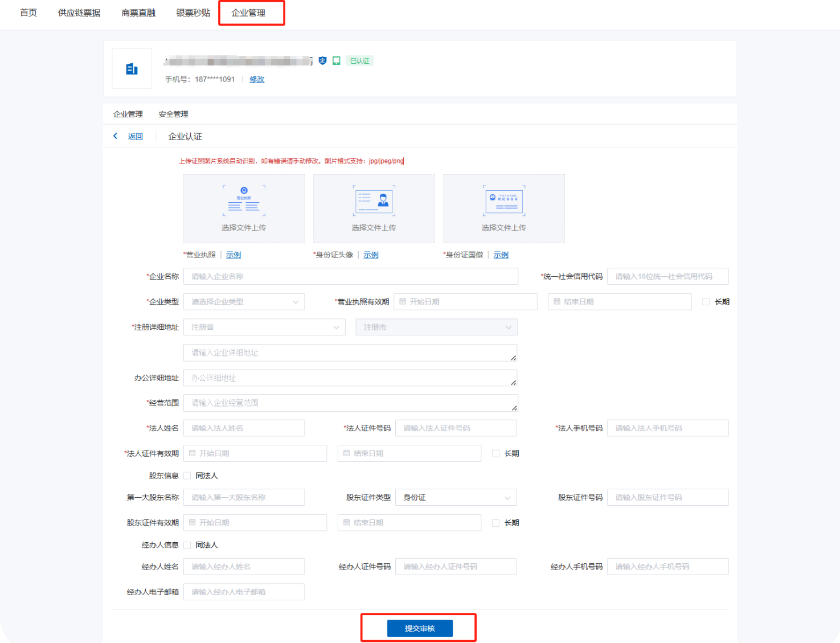Open the 注册市 city dropdown
The image size is (840, 643).
tap(437, 327)
